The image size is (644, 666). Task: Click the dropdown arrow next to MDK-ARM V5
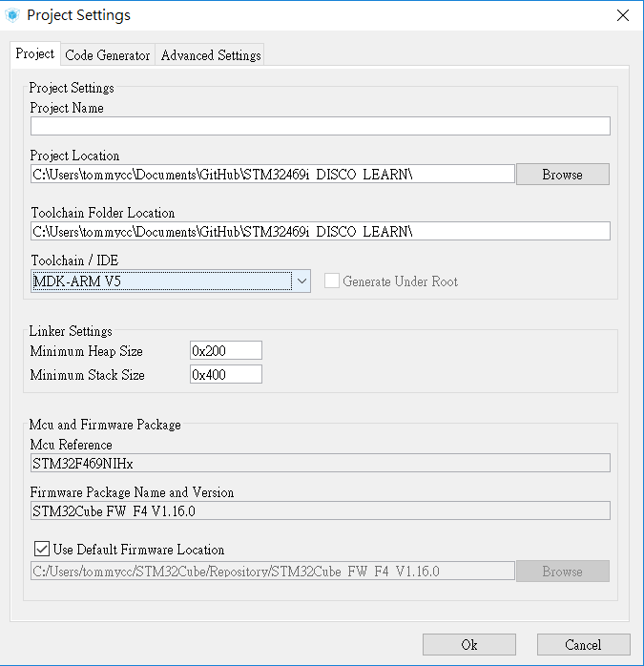[x=301, y=281]
